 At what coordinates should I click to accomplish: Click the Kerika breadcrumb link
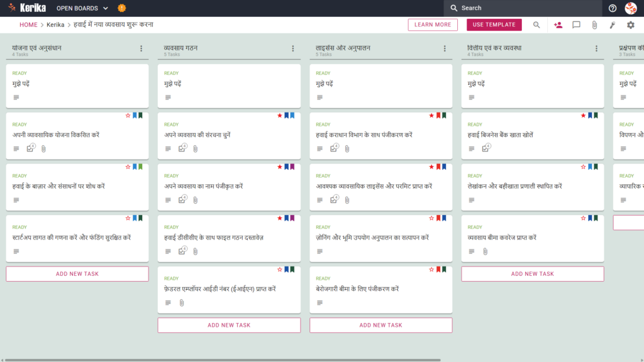pos(55,25)
